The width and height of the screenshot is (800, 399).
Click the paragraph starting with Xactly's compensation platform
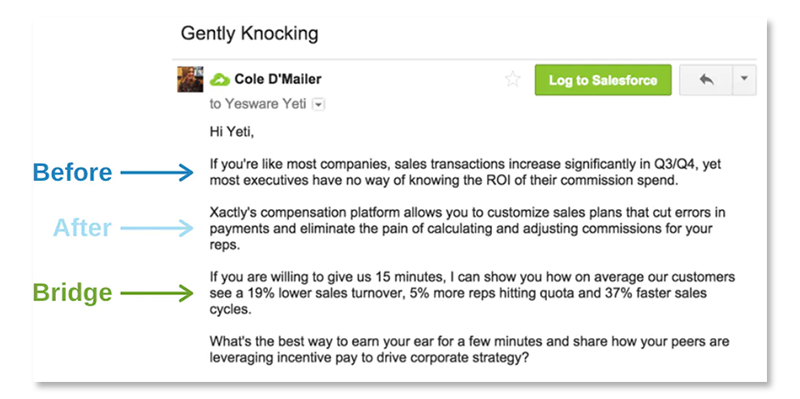pyautogui.click(x=467, y=229)
